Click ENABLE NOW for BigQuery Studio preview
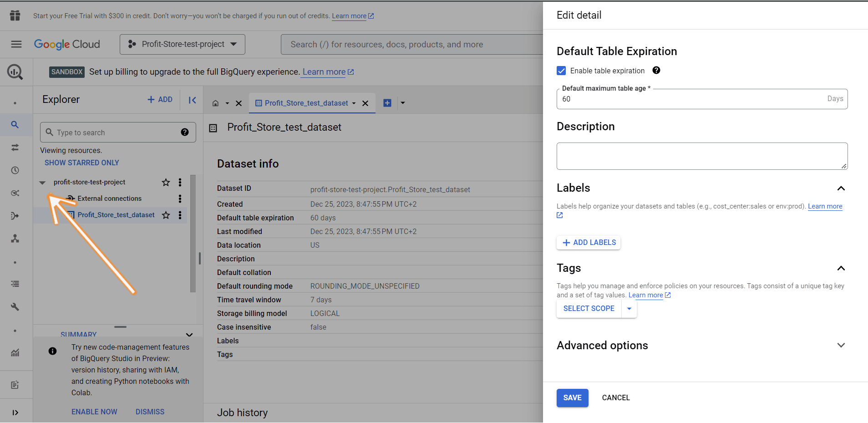Viewport: 868px width, 423px height. [x=94, y=412]
